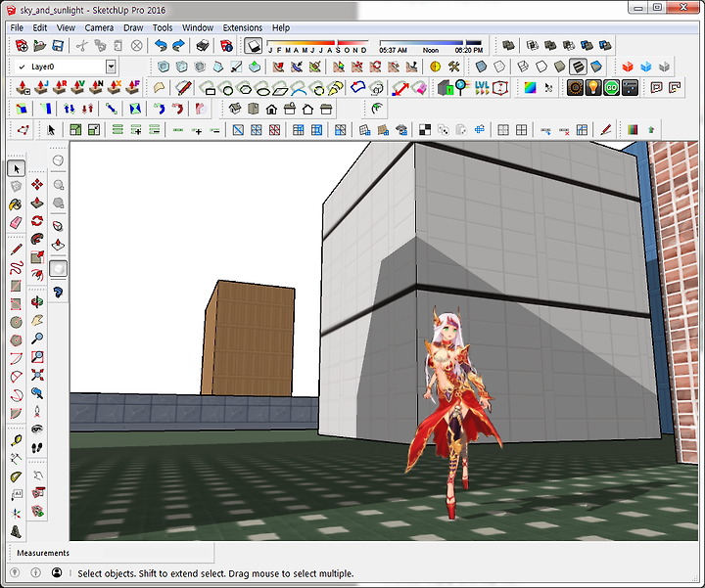Viewport: 705px width, 588px height.
Task: Select the Move tool with red arrows
Action: click(x=37, y=184)
